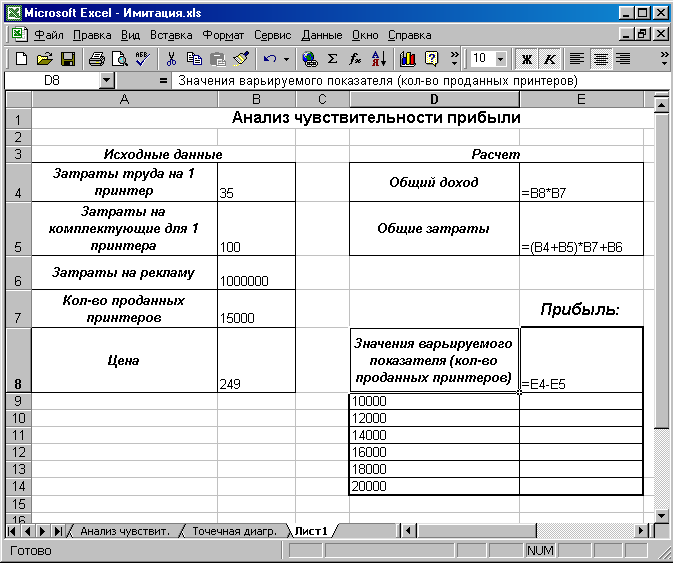
Task: Open the Вид menu
Action: (130, 35)
